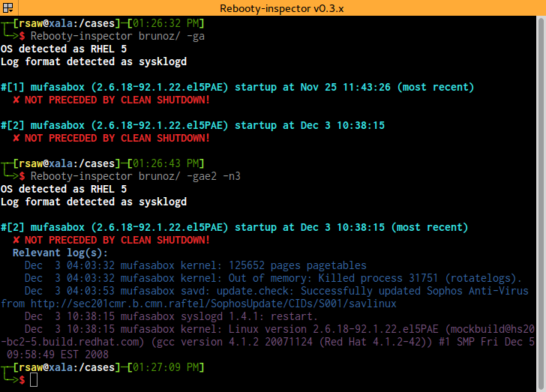Click the red ✘ under the Nov 25 startup
Viewport: 546px width, 392px height.
16,100
